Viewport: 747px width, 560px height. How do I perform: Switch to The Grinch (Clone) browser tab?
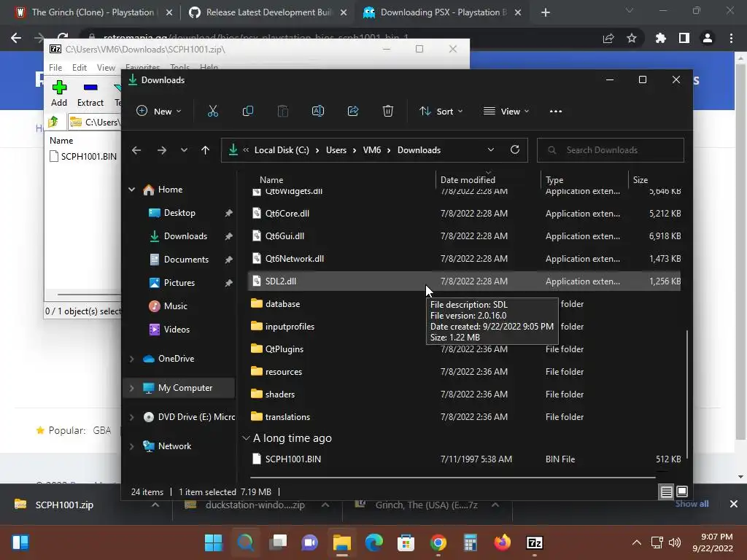[x=93, y=12]
